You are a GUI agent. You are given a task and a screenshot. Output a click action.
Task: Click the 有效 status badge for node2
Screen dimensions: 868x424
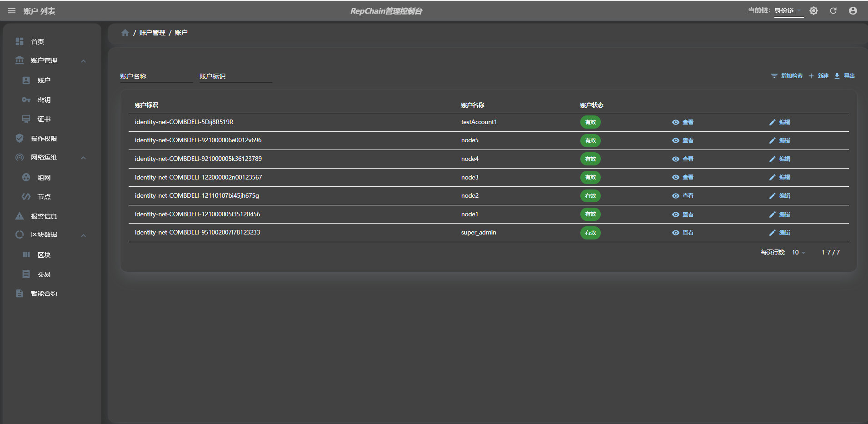(x=590, y=196)
